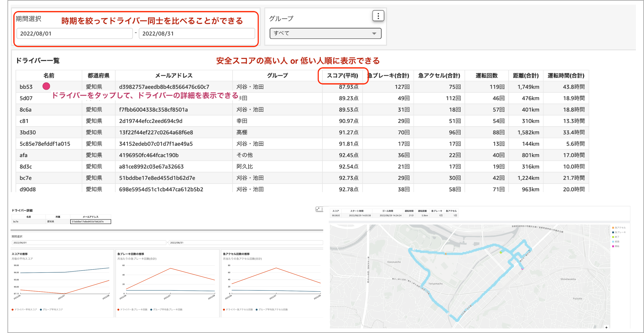Click email d3982757aeedb8b4c8566476c60c7
This screenshot has height=333, width=644.
(164, 87)
